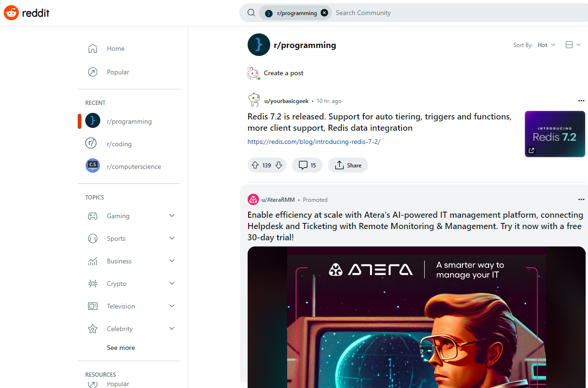Screen dimensions: 588x388
Task: Go to Home in sidebar
Action: (x=115, y=48)
